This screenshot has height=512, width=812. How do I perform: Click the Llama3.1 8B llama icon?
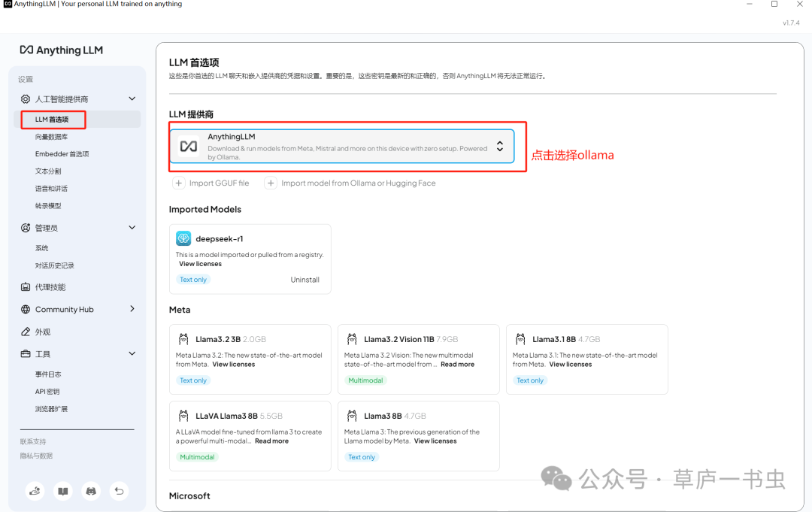click(x=520, y=339)
